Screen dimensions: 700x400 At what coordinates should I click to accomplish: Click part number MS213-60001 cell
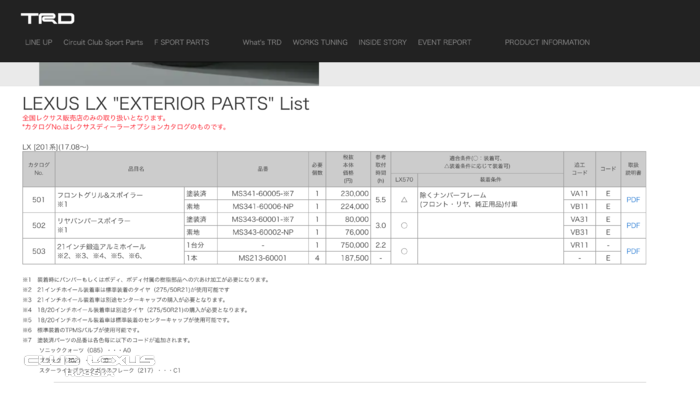point(263,258)
